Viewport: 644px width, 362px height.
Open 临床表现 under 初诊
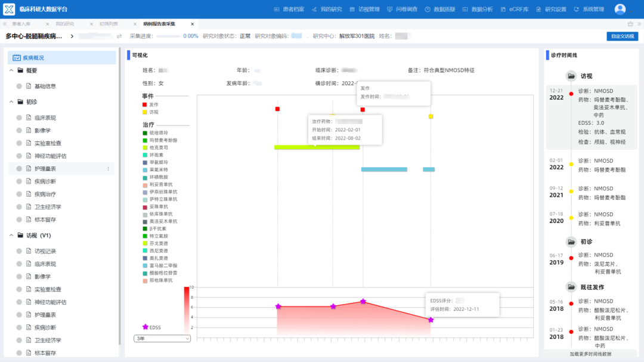[x=45, y=117]
